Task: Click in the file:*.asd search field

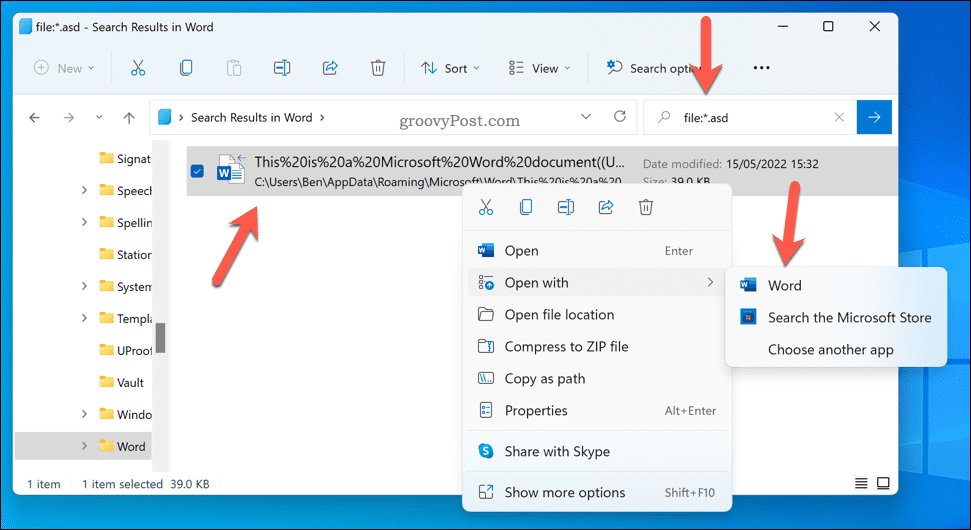Action: coord(752,117)
